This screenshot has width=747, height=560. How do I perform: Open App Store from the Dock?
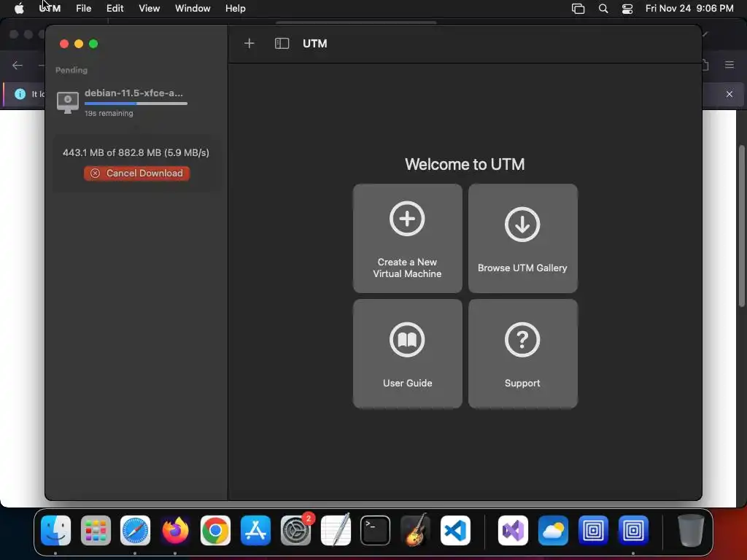pos(255,531)
